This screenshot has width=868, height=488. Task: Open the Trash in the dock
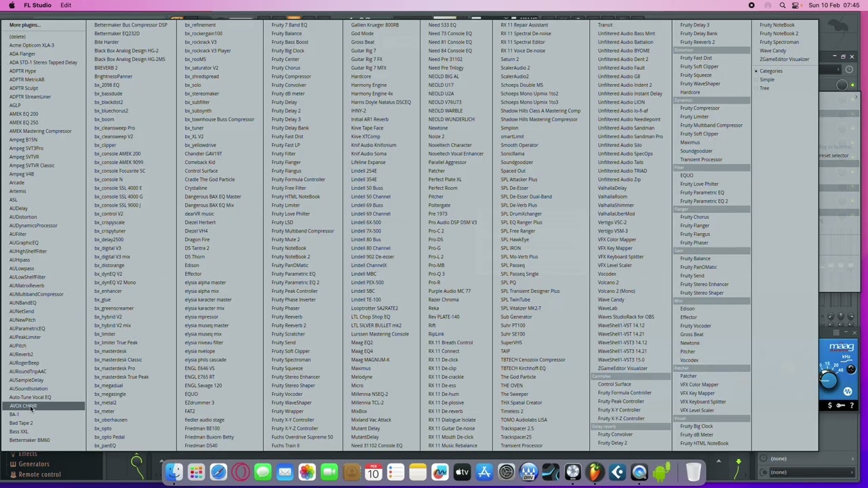click(693, 472)
